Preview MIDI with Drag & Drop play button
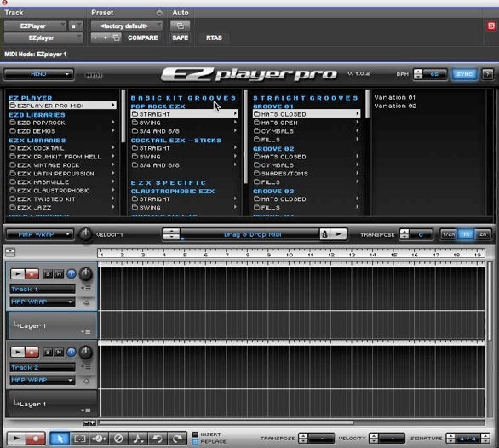The width and height of the screenshot is (499, 448). 339,234
